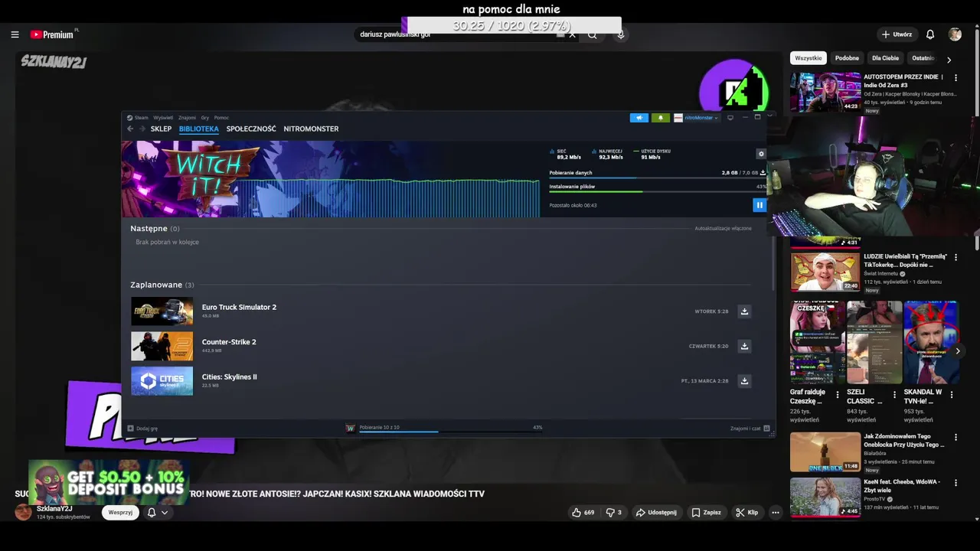Clear the YouTube search query
The image size is (980, 551).
[x=572, y=34]
